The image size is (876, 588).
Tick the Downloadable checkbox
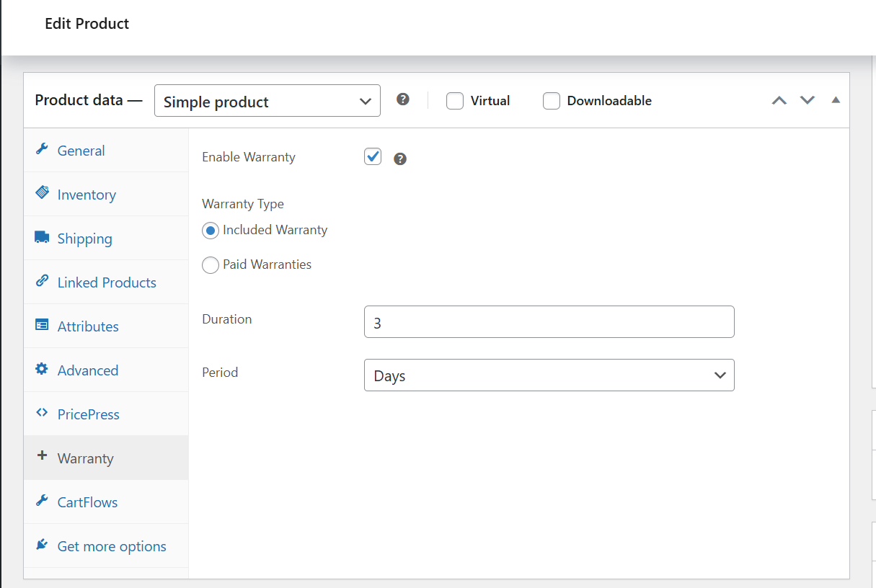coord(552,101)
